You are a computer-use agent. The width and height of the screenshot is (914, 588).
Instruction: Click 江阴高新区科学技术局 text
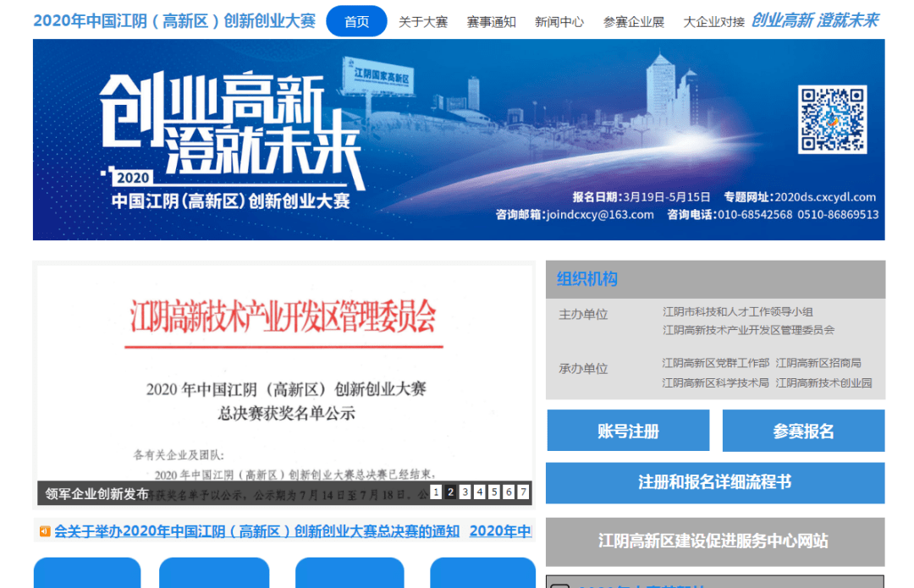pyautogui.click(x=716, y=383)
